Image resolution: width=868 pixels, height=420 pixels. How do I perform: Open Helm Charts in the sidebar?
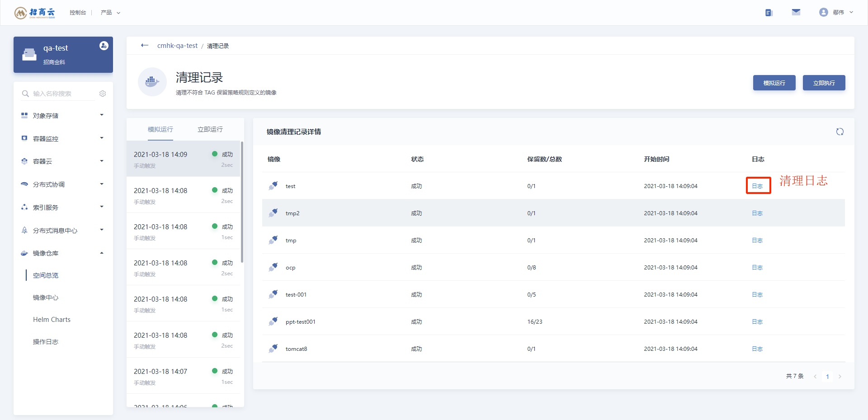coord(52,320)
